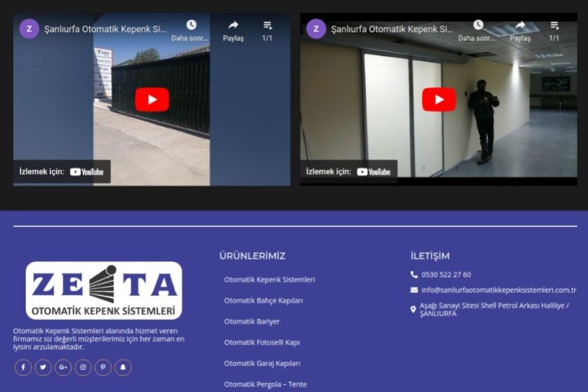Click the Watch Later clock icon on left video

tap(191, 26)
